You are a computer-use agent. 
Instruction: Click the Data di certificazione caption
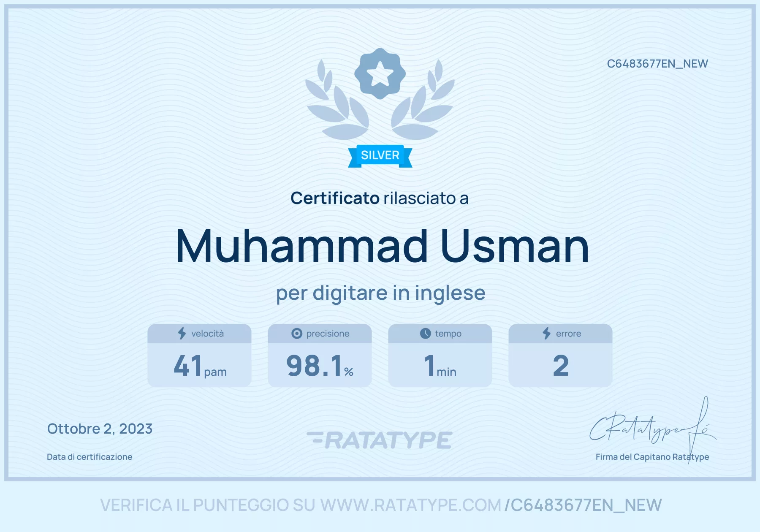coord(90,457)
